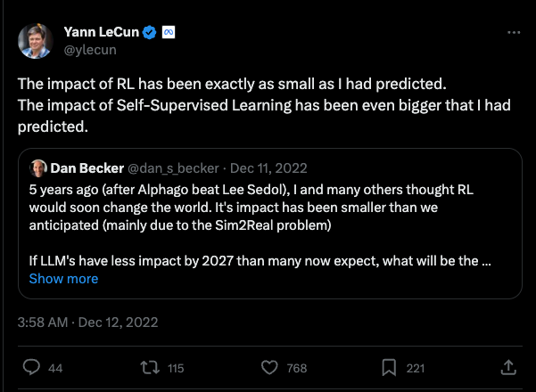Open the quoted tweet body text

coord(260,225)
